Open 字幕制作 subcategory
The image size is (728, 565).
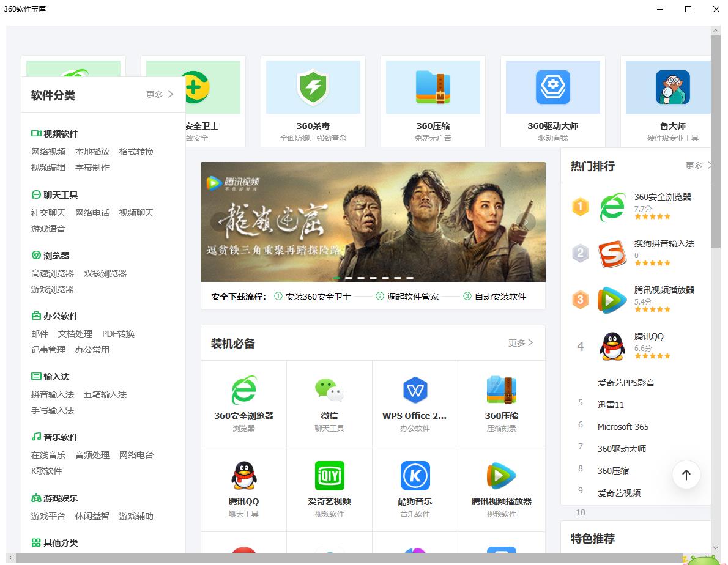[92, 168]
